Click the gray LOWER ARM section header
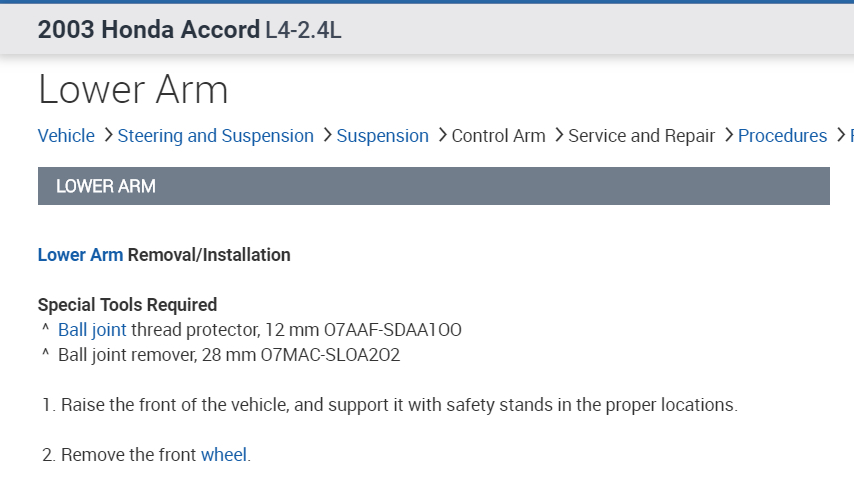854x485 pixels. (x=433, y=186)
